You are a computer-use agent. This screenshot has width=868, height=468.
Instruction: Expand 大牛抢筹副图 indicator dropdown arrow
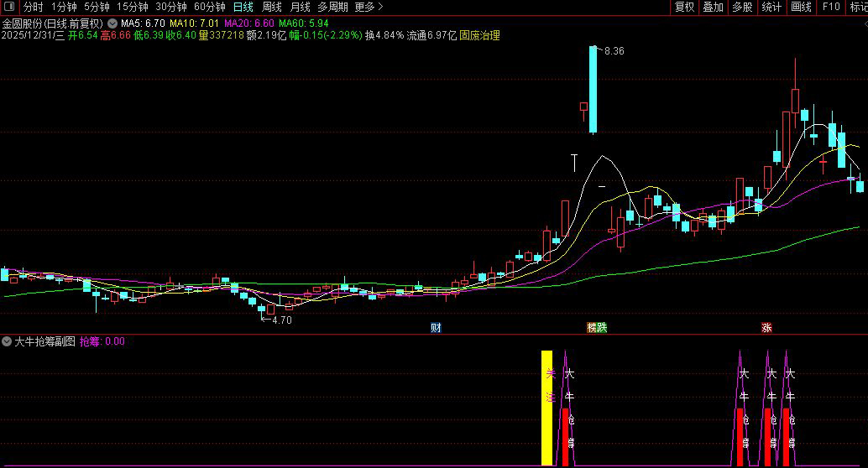click(x=7, y=341)
